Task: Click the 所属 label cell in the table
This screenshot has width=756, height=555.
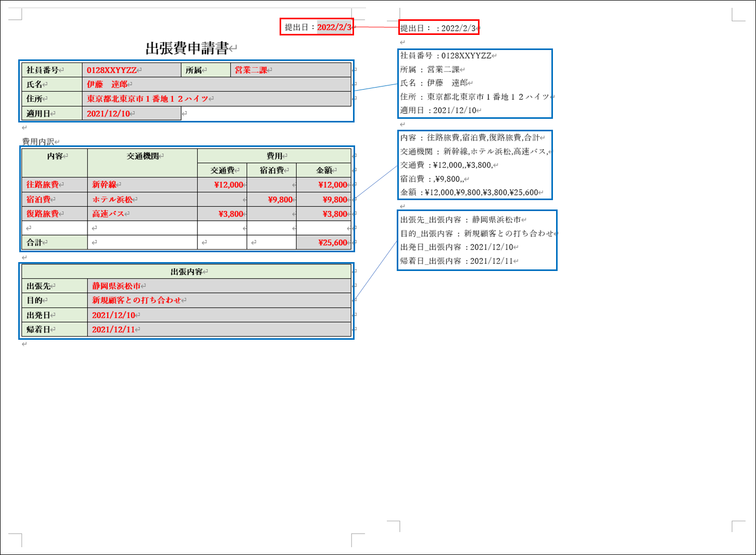Action: point(206,70)
